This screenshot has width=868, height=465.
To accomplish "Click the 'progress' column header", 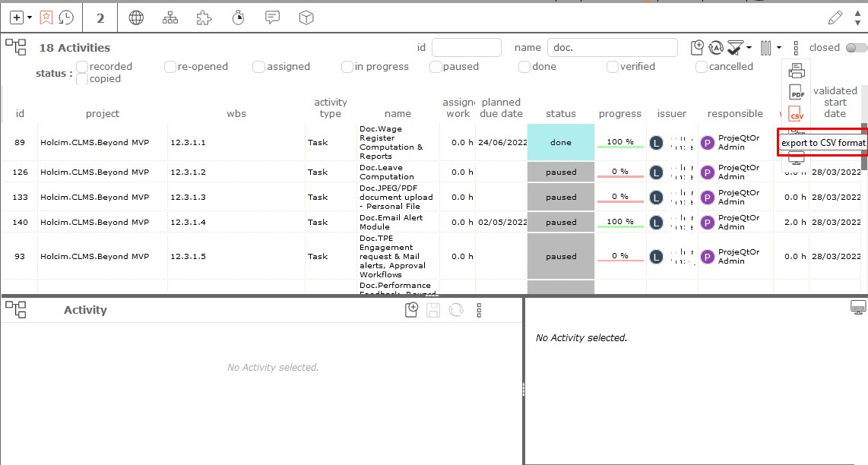I will point(619,114).
